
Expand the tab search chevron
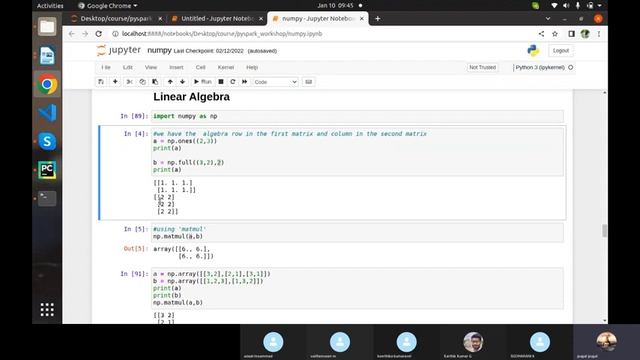tap(548, 18)
